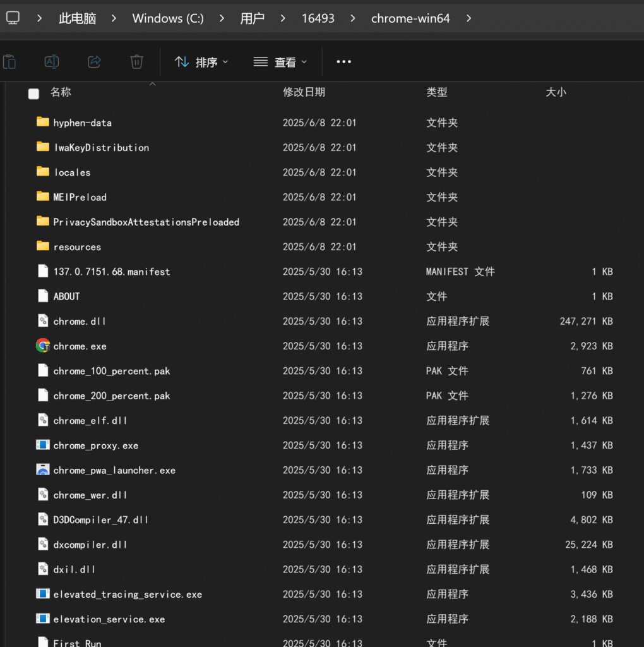Image resolution: width=644 pixels, height=647 pixels.
Task: Open the more options ellipsis menu
Action: coord(343,62)
